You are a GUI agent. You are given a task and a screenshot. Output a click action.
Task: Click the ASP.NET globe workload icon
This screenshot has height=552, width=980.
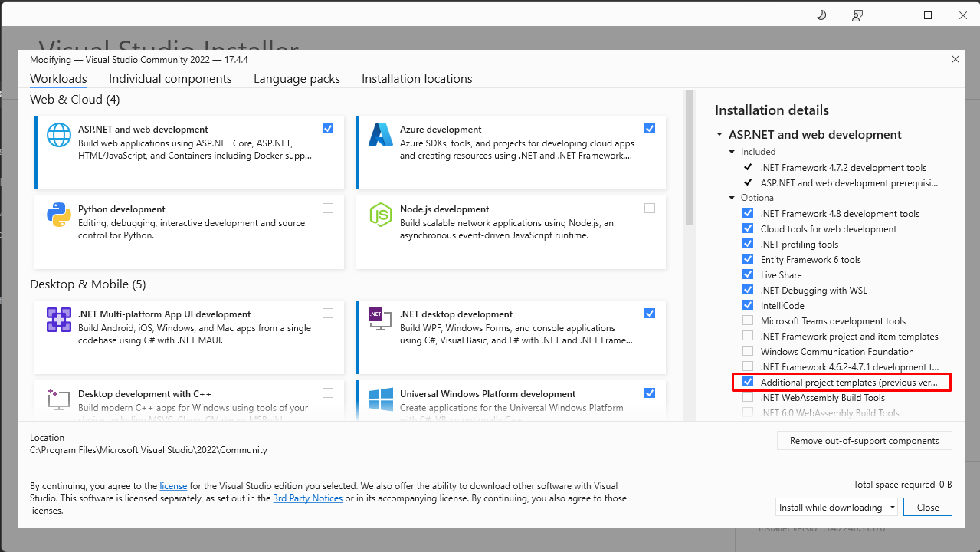pyautogui.click(x=59, y=135)
